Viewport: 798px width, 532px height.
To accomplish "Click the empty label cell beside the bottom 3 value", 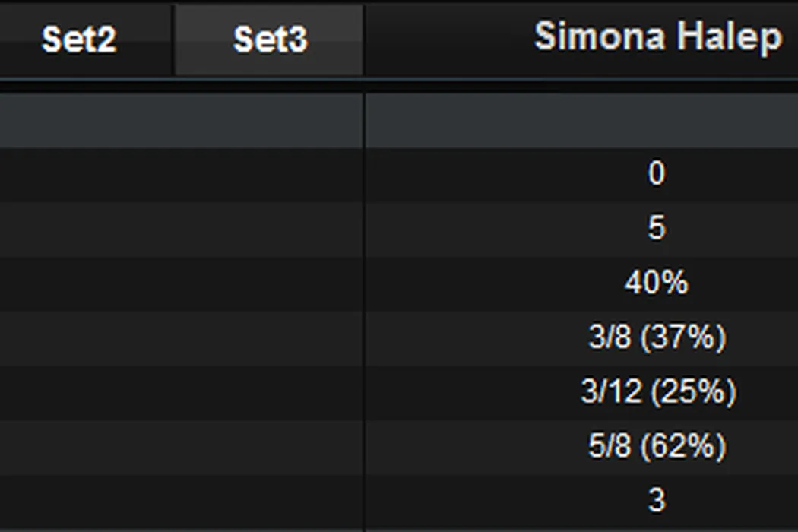I will pyautogui.click(x=181, y=501).
